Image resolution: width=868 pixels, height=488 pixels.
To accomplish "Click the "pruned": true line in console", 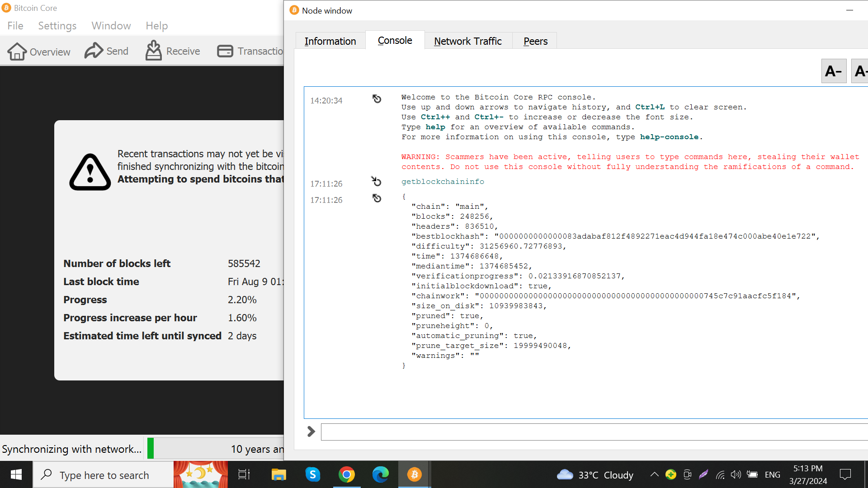I will [x=447, y=316].
